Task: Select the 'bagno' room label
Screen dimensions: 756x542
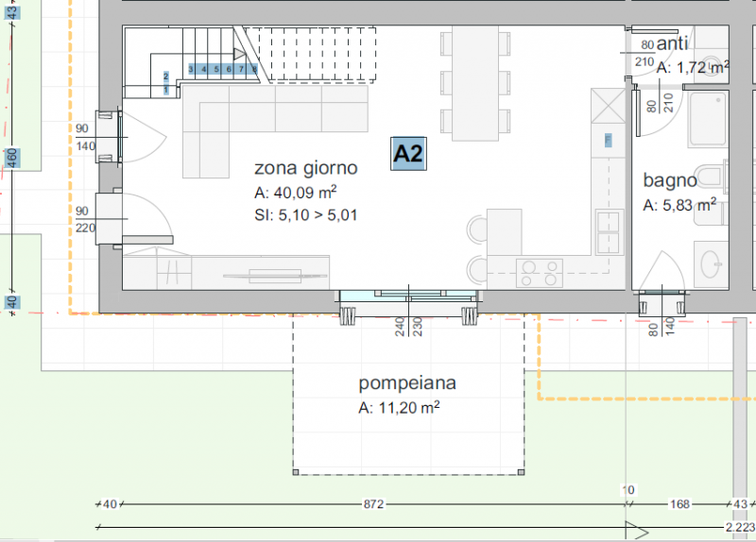Action: click(670, 179)
